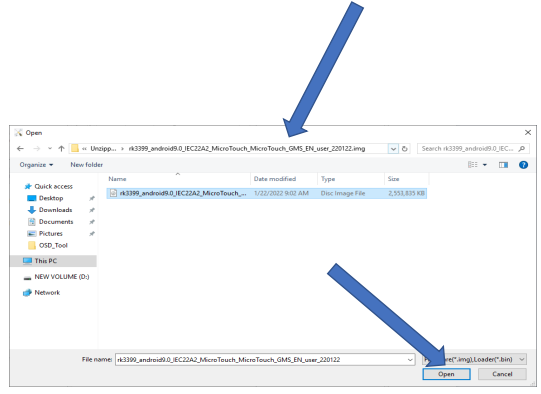
Task: Open help with the question mark icon
Action: point(523,165)
